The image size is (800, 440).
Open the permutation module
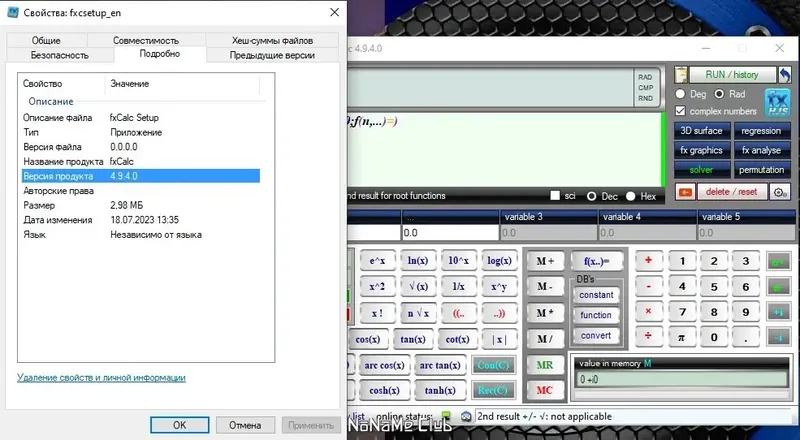click(761, 169)
